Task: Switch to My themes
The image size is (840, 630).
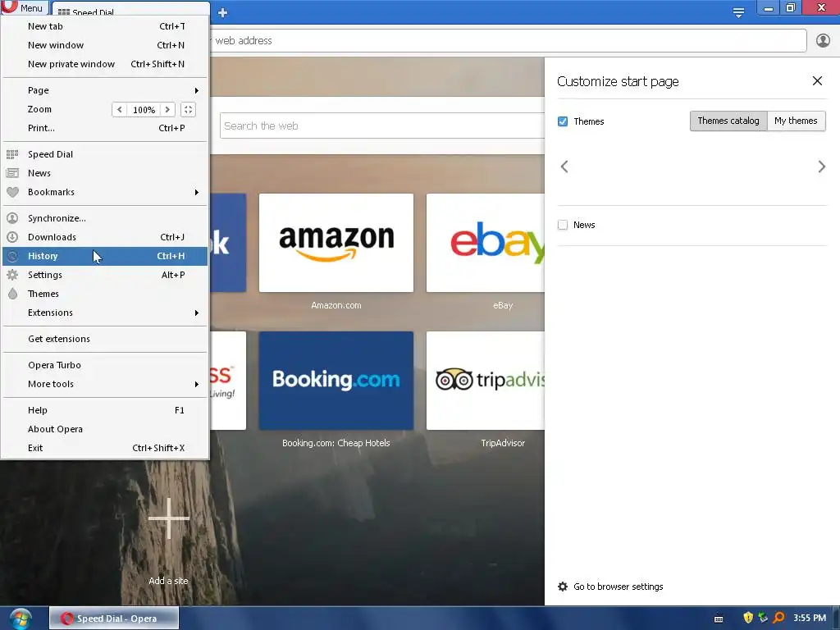Action: click(796, 121)
